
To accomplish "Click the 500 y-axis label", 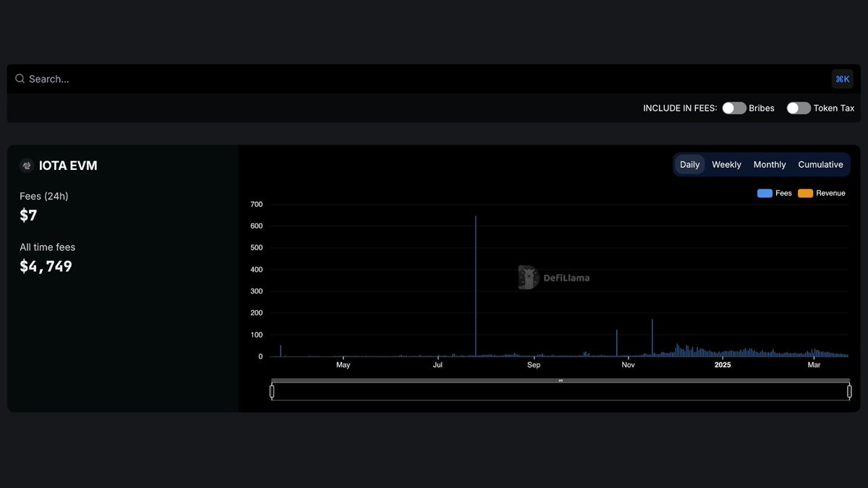I will [256, 248].
